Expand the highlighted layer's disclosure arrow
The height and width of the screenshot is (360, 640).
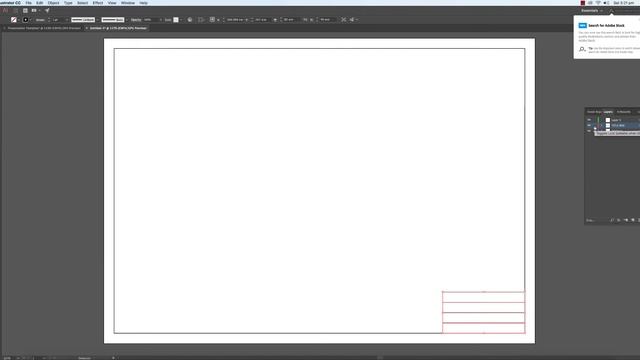[x=602, y=125]
